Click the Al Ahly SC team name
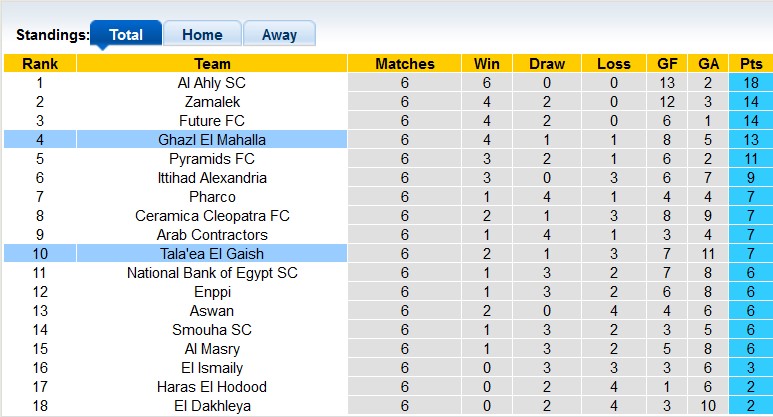Image resolution: width=773 pixels, height=417 pixels. tap(212, 83)
